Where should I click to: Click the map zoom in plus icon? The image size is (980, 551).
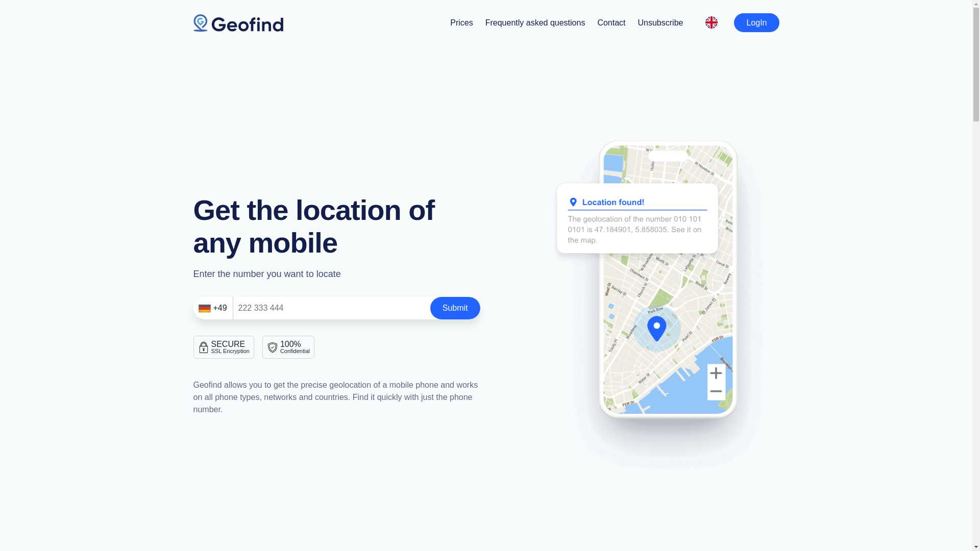pyautogui.click(x=716, y=373)
